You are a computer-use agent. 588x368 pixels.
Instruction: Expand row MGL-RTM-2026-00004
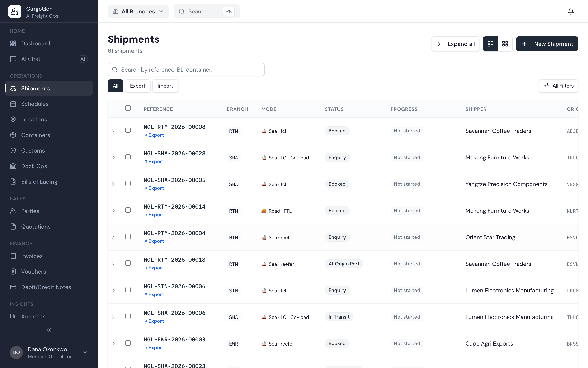tap(114, 237)
